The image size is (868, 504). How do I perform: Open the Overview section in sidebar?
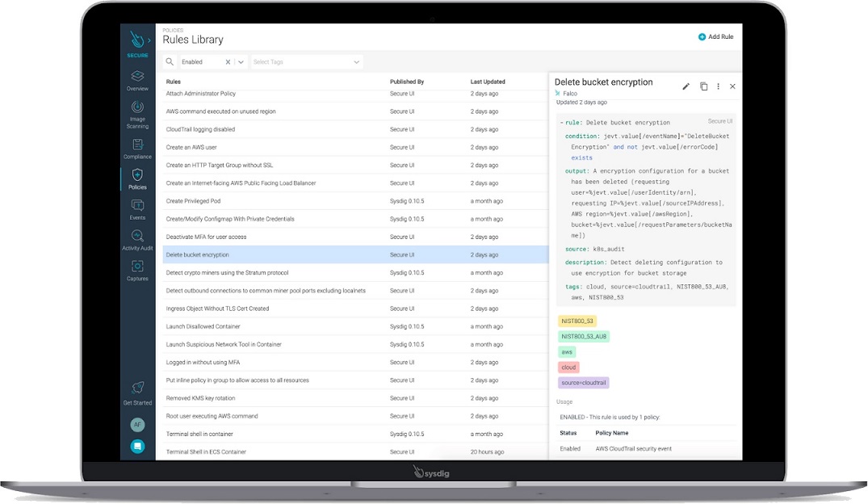(x=137, y=79)
